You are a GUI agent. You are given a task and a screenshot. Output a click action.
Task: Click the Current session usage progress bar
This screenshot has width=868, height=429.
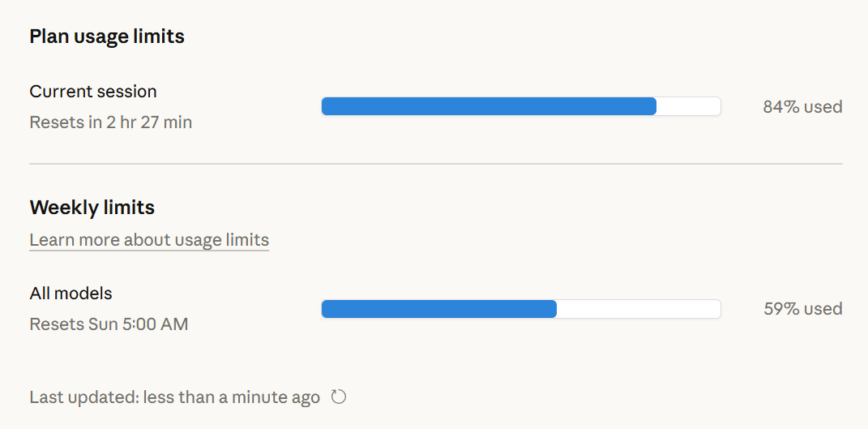click(x=520, y=106)
